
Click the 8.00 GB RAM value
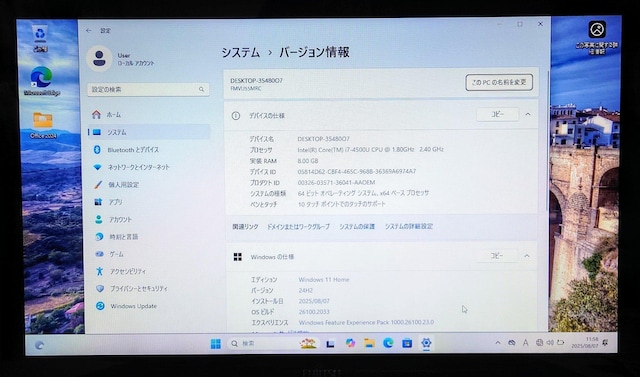click(x=308, y=161)
